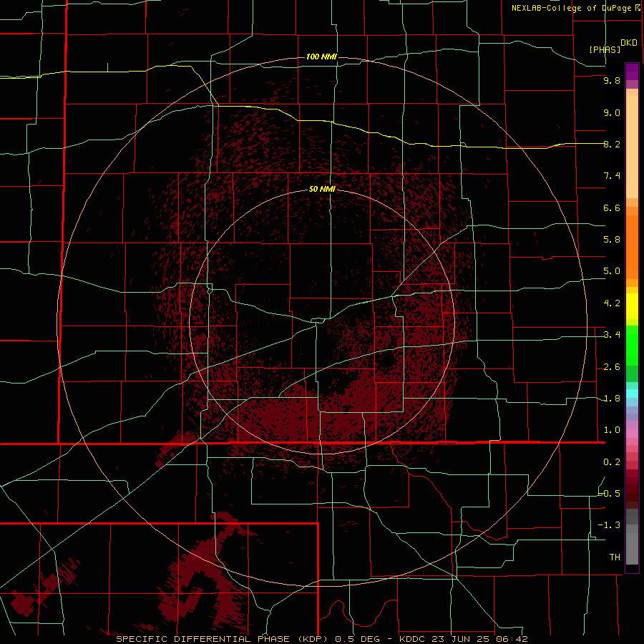The height and width of the screenshot is (644, 644).
Task: Pick the pink color bar segment
Action: [x=632, y=434]
